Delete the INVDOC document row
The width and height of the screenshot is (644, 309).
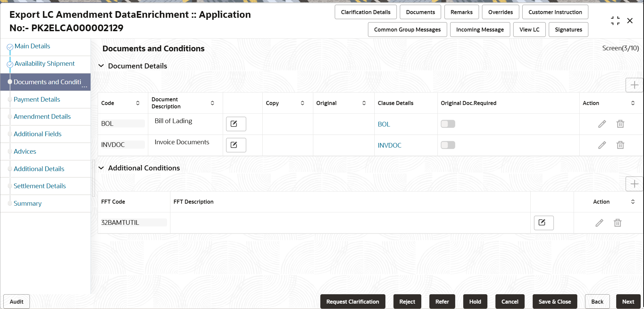(620, 145)
